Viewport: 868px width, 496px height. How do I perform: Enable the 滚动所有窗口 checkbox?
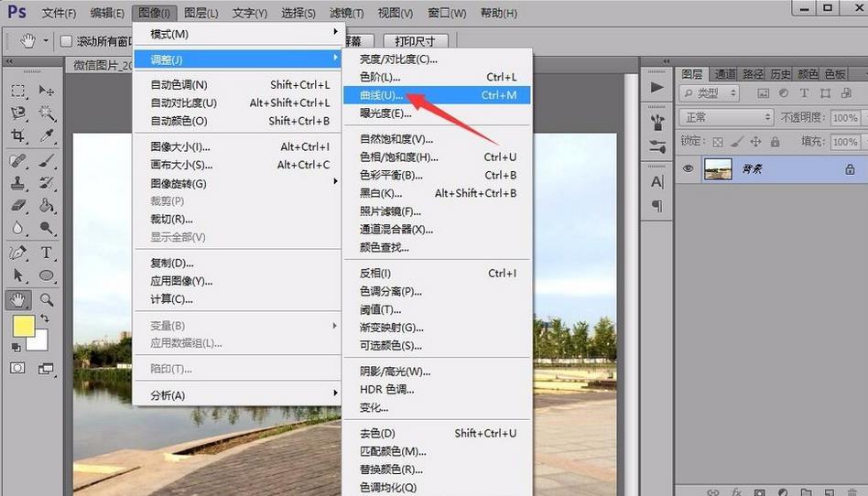[x=66, y=41]
